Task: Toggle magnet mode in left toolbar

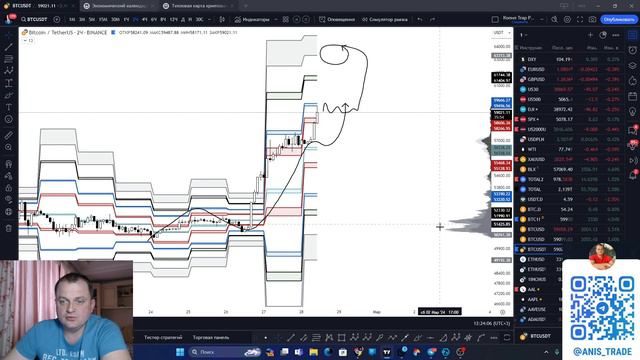Action: pos(9,164)
